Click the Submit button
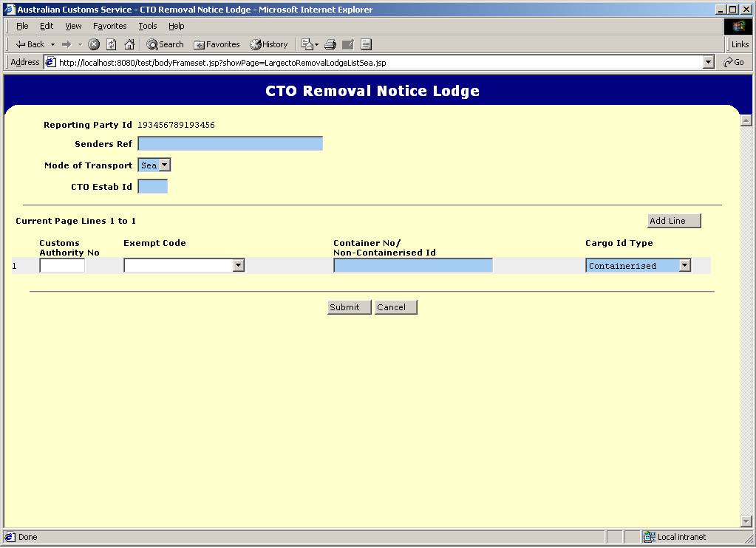 [x=350, y=307]
